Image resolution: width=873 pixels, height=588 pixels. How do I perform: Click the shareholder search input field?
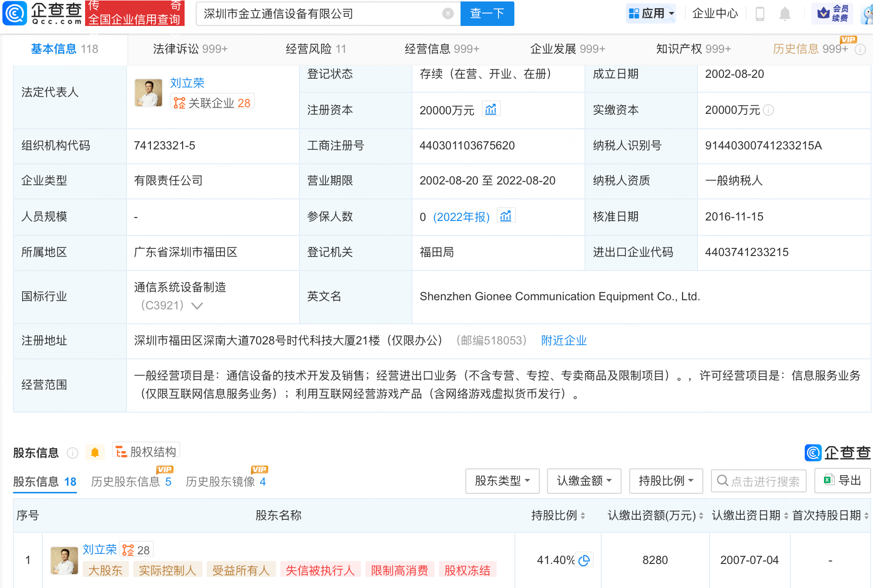759,481
